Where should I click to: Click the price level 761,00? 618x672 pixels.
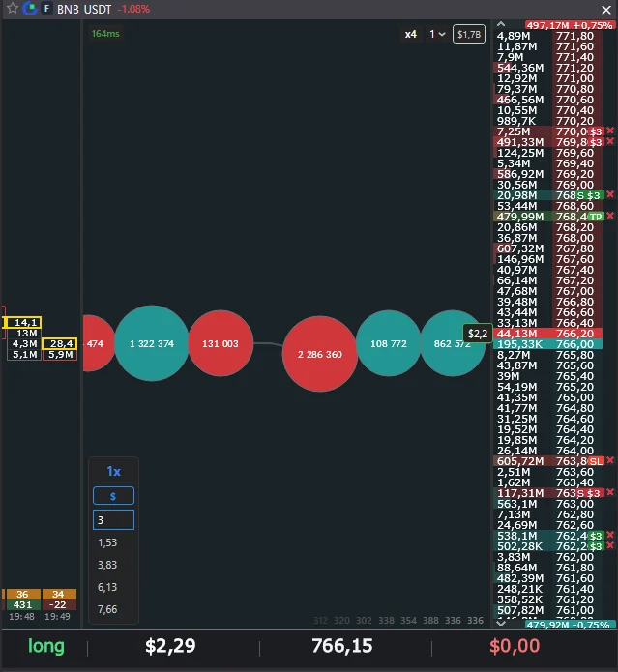575,610
